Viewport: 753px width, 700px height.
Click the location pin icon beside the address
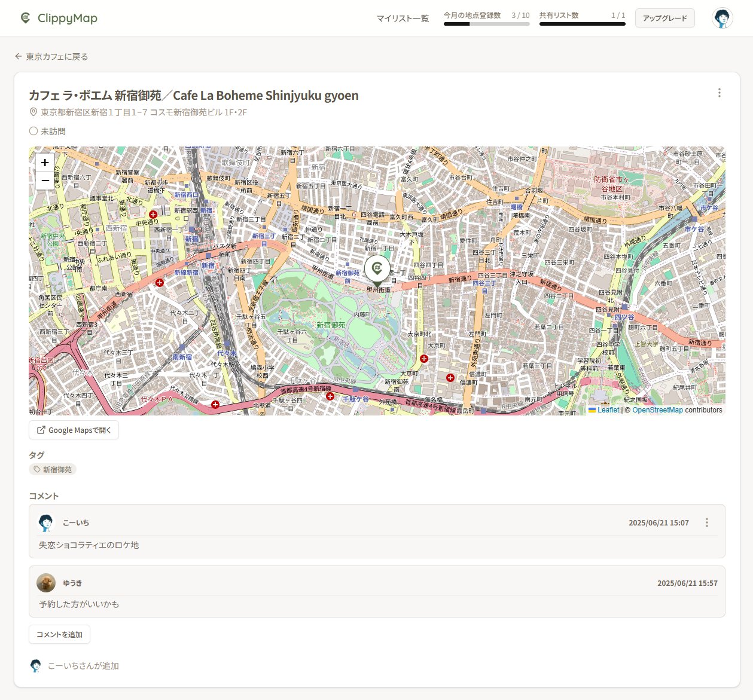coord(33,112)
